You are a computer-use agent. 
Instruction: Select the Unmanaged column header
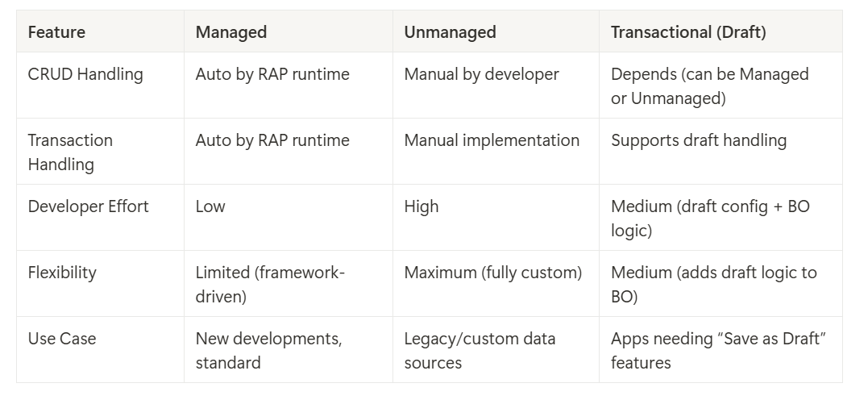tap(496, 31)
